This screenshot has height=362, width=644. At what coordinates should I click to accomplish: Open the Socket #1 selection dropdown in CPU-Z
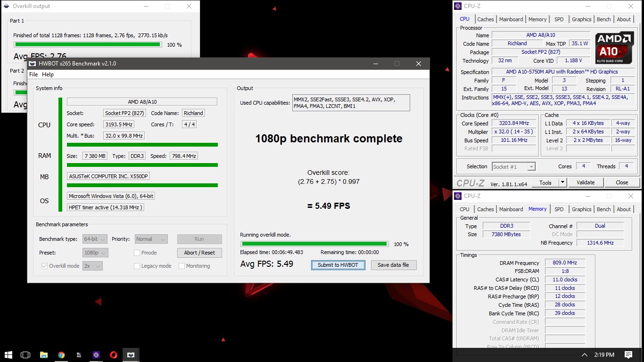[513, 166]
